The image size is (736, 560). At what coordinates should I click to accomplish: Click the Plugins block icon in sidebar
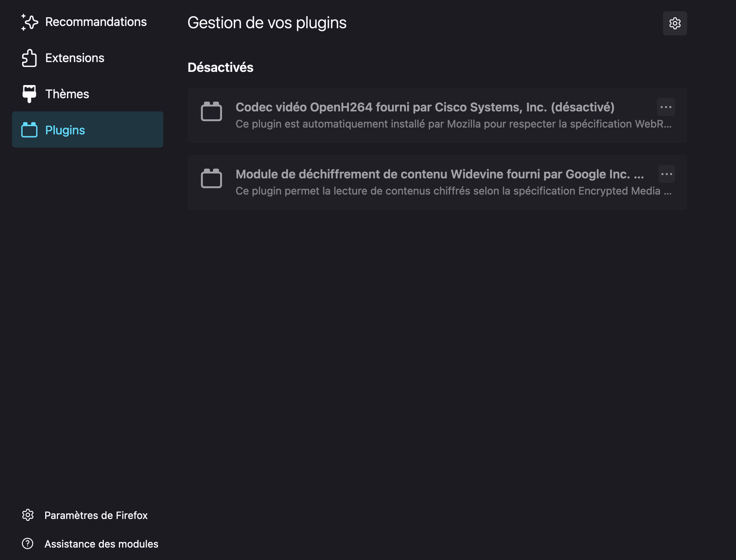[29, 130]
